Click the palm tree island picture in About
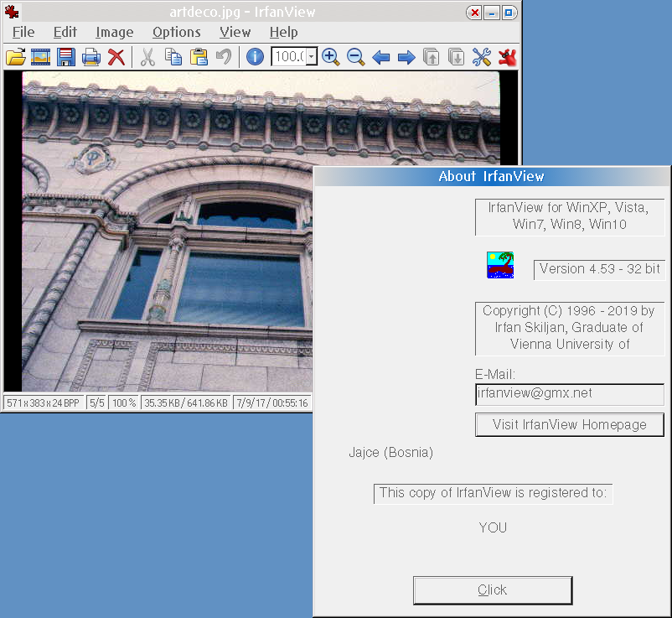Viewport: 672px width, 618px height. tap(500, 265)
